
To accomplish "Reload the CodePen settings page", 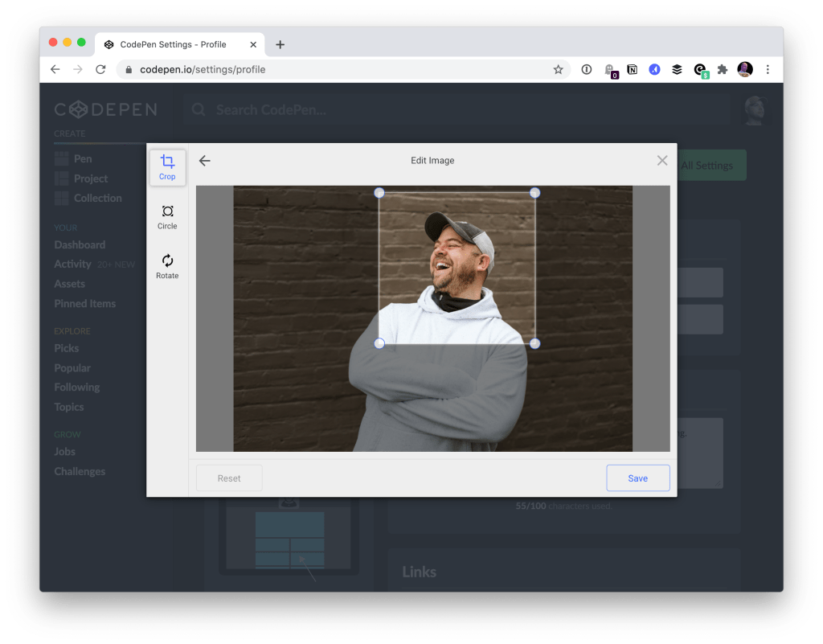I will tap(100, 70).
